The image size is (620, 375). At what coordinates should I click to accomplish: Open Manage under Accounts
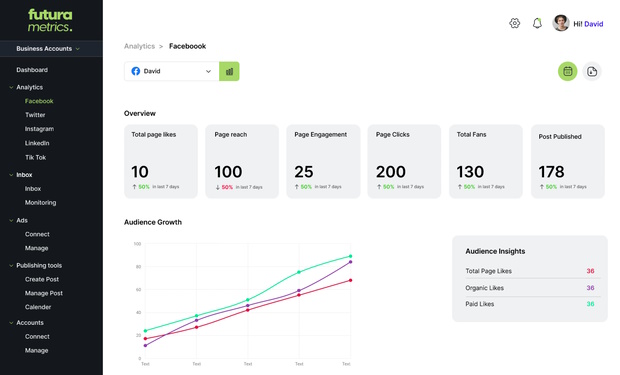[x=36, y=350]
